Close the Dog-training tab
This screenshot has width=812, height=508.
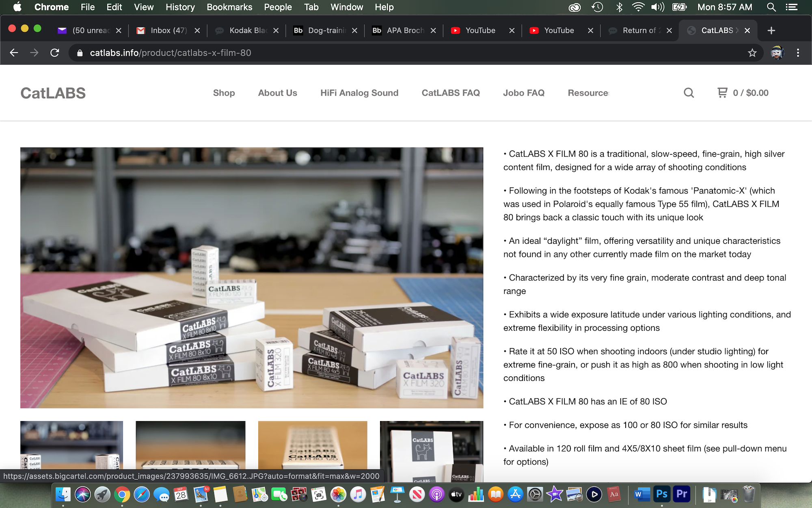pyautogui.click(x=354, y=30)
